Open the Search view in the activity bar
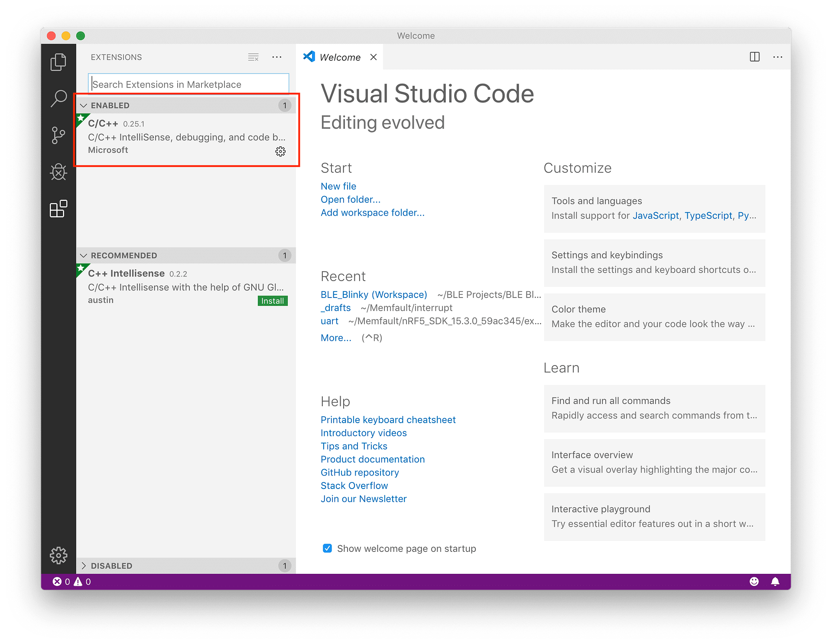 58,98
